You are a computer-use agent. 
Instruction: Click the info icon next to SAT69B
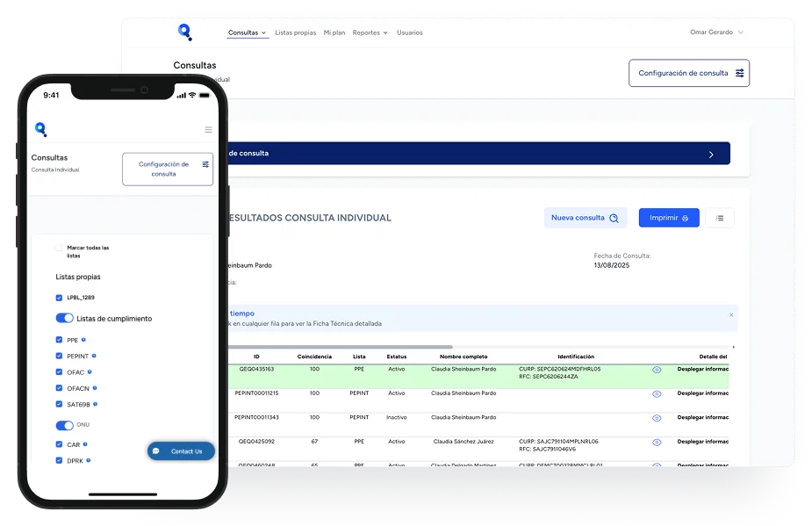[95, 404]
